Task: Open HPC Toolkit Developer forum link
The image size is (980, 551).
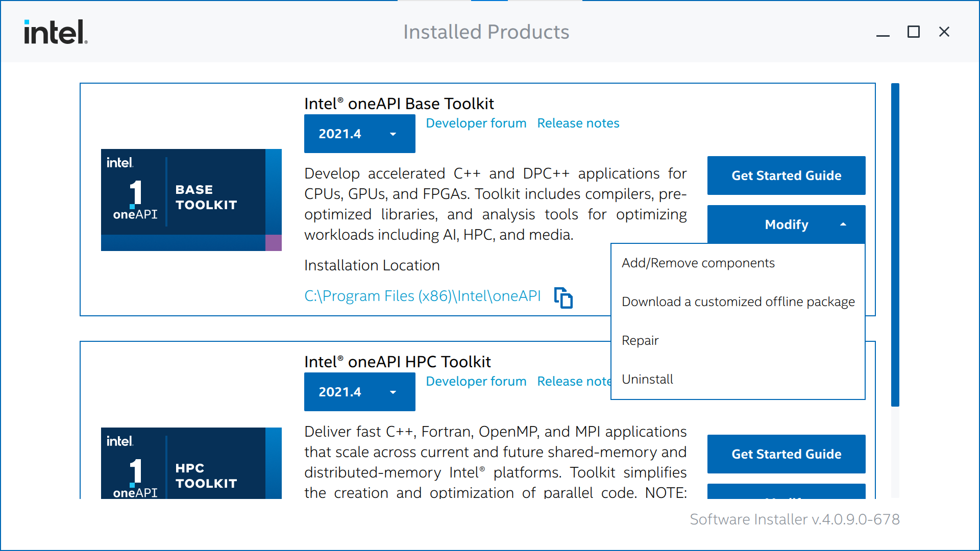Action: 476,382
